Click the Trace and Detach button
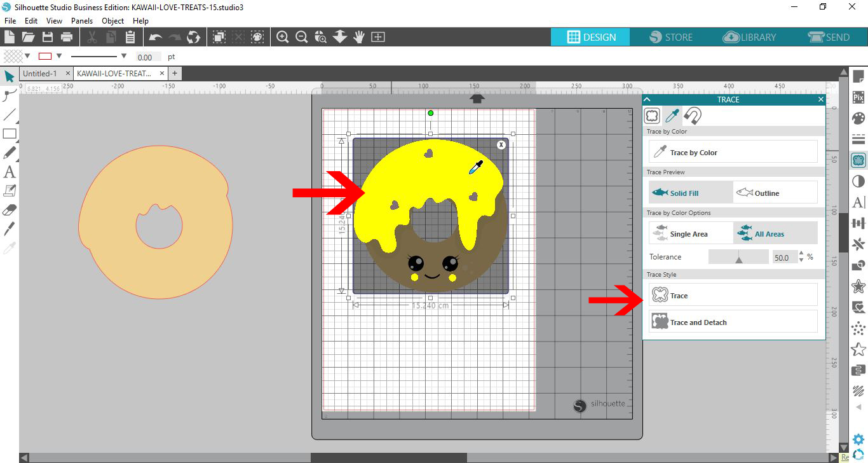The height and width of the screenshot is (463, 868). (x=733, y=322)
